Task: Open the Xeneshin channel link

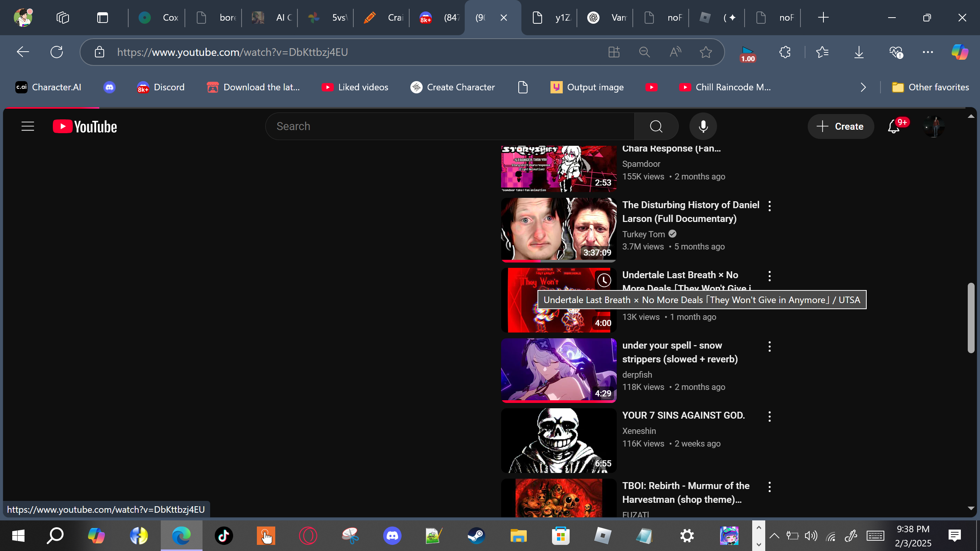Action: [639, 431]
